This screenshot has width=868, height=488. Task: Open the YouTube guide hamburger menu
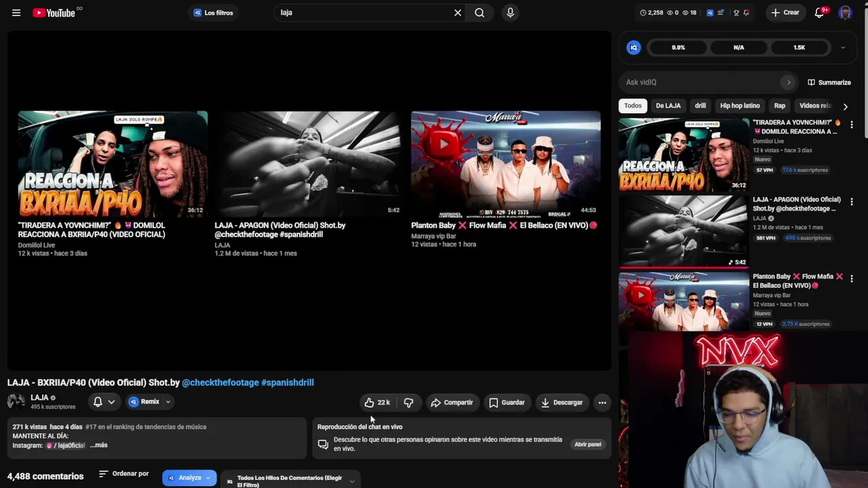(16, 13)
